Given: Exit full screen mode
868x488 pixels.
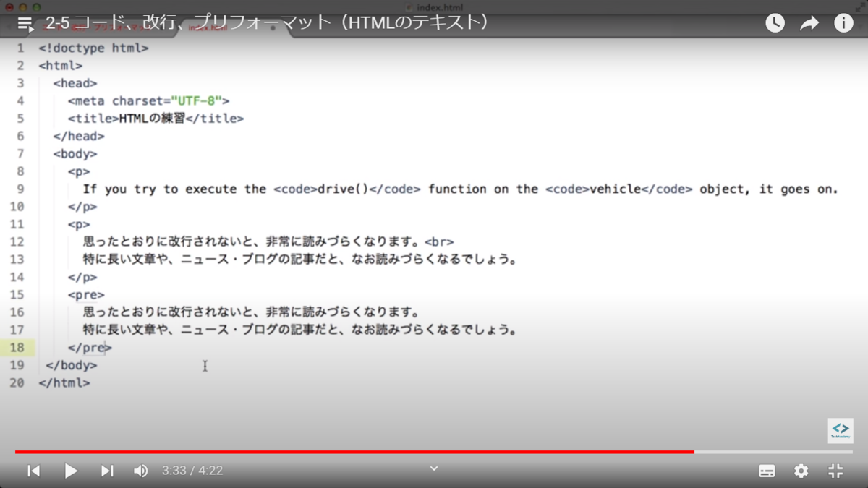Looking at the screenshot, I should tap(835, 471).
